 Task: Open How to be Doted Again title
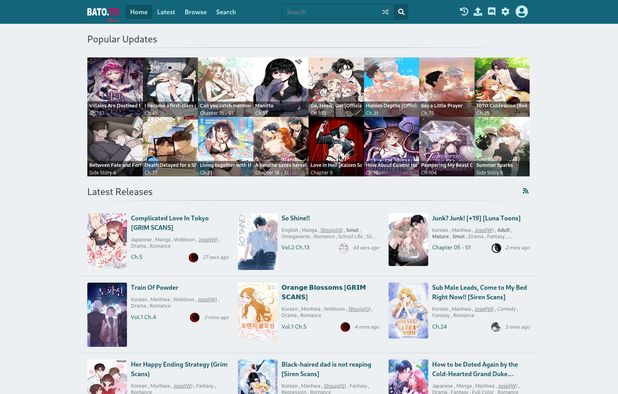click(x=475, y=369)
